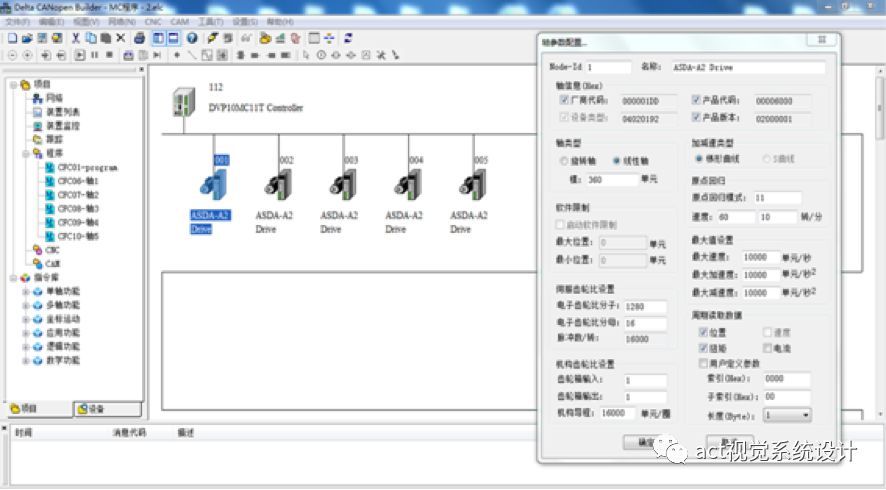Click the Delete X toolbar icon
Viewport: 886px width, 490px height.
(120, 38)
